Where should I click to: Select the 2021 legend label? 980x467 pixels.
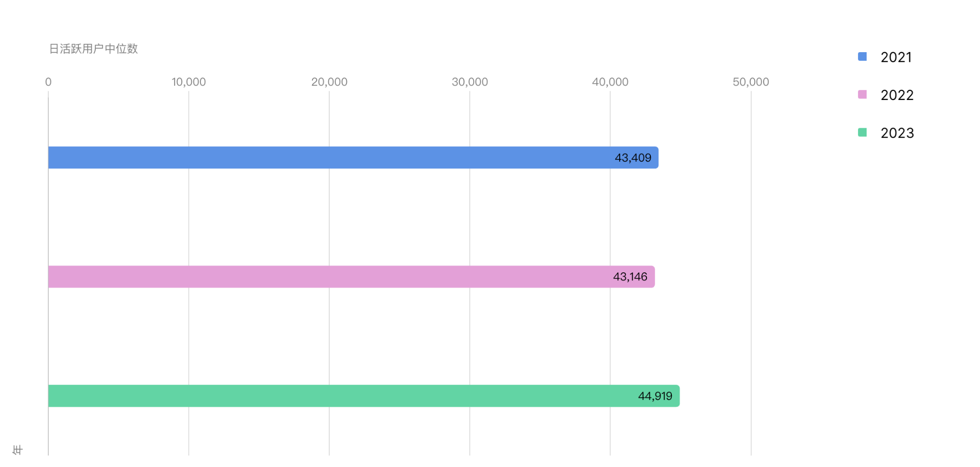click(896, 57)
